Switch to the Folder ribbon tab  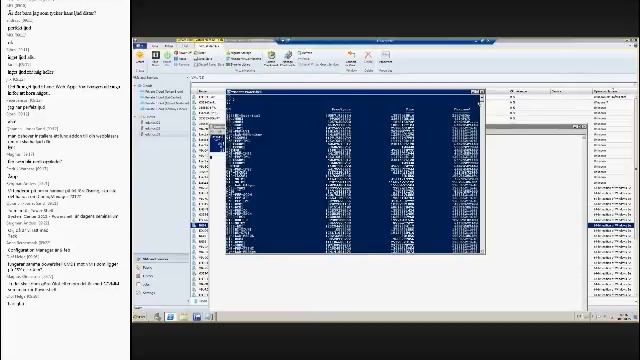[169, 46]
